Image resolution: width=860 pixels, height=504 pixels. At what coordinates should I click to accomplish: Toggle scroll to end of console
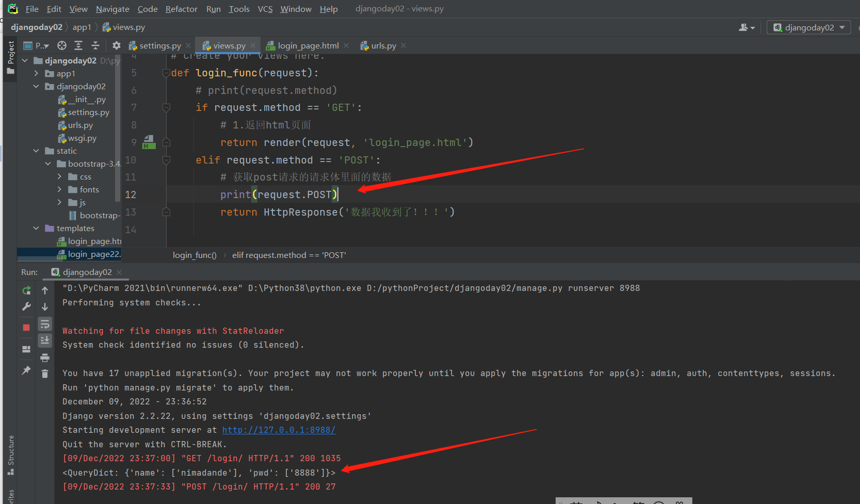pyautogui.click(x=45, y=340)
